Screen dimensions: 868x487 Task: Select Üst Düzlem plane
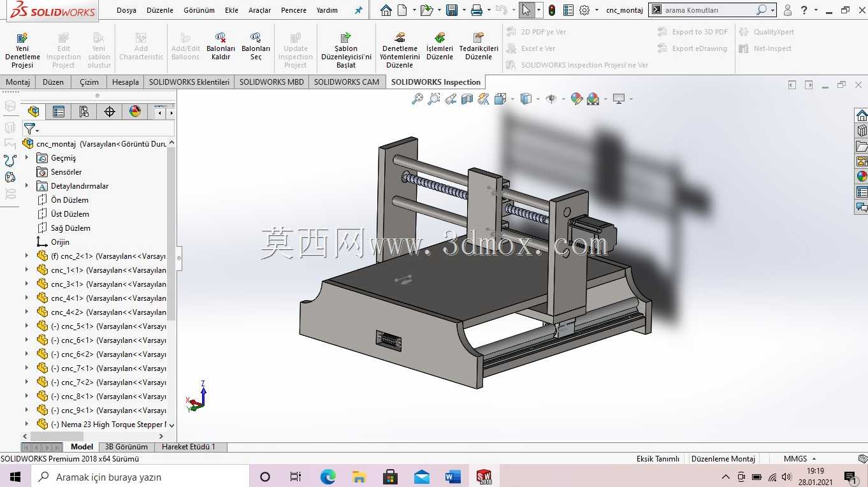[70, 214]
